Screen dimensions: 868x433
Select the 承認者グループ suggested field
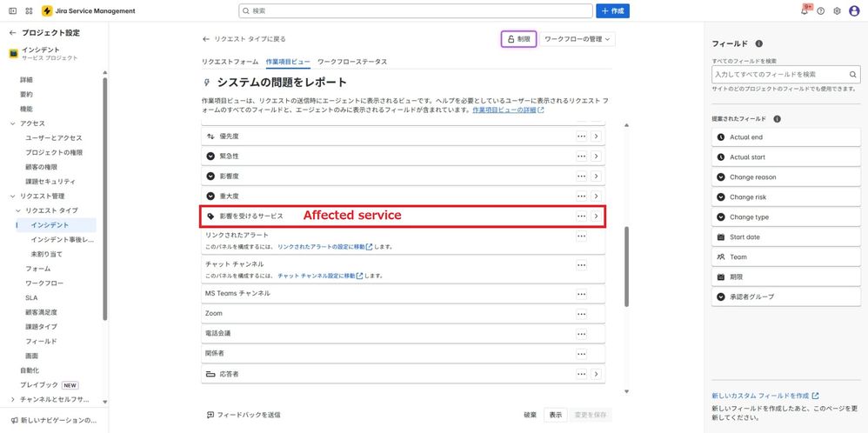[786, 296]
